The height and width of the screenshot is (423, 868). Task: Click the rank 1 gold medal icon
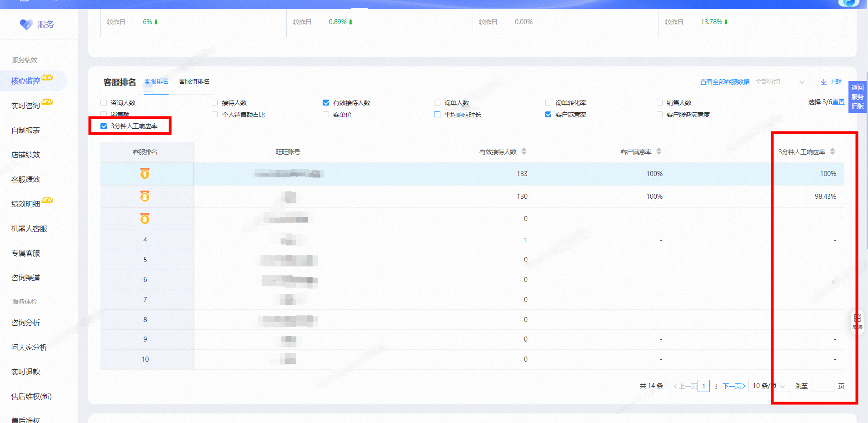point(145,173)
